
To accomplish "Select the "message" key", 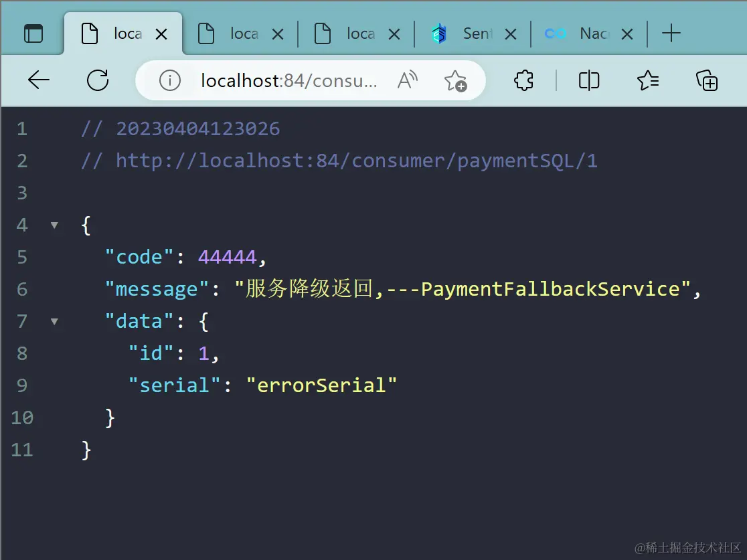I will [x=157, y=290].
